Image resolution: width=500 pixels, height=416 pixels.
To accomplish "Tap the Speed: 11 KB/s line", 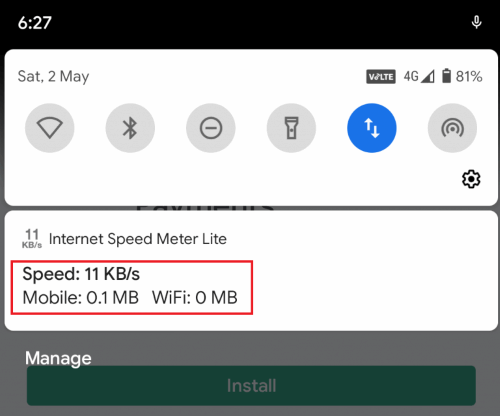I will click(81, 274).
